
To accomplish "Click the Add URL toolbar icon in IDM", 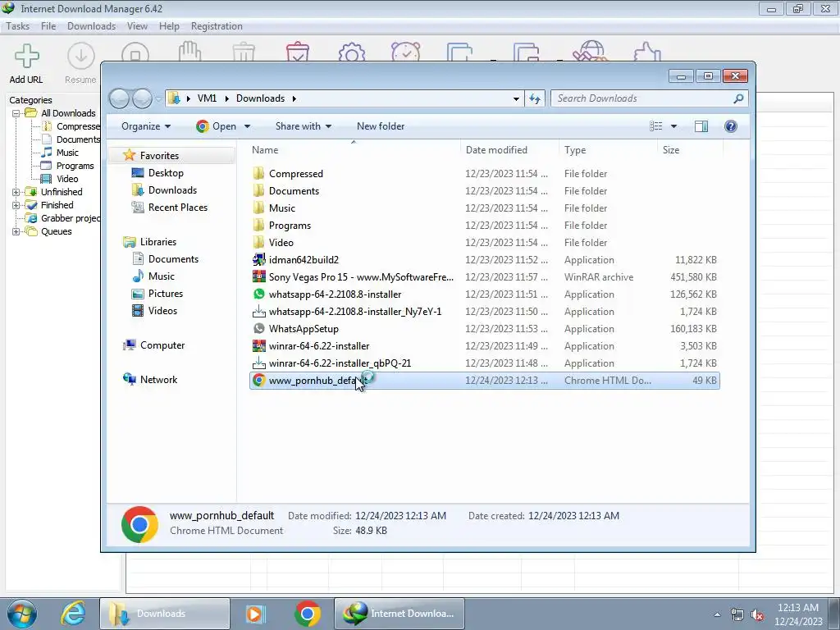I will [26, 63].
